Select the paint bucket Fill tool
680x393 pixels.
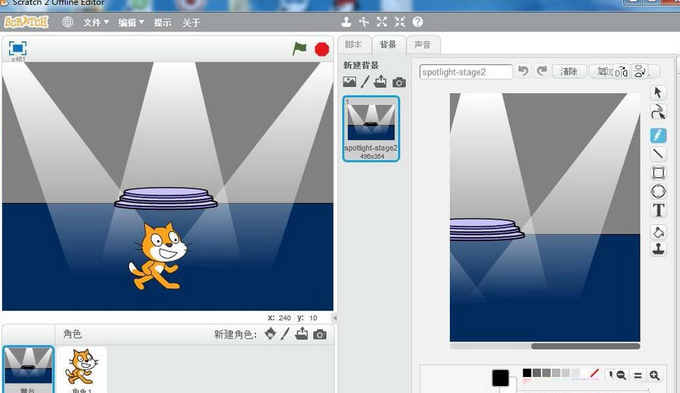pos(658,232)
